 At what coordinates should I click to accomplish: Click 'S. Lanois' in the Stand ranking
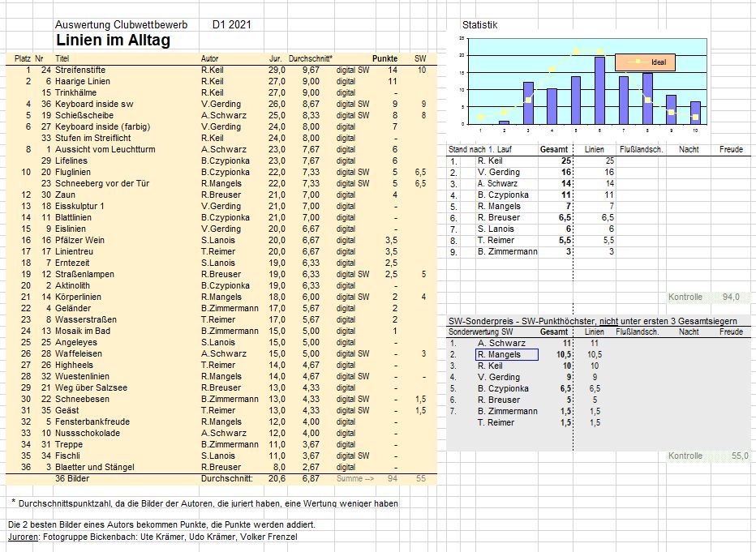point(496,229)
